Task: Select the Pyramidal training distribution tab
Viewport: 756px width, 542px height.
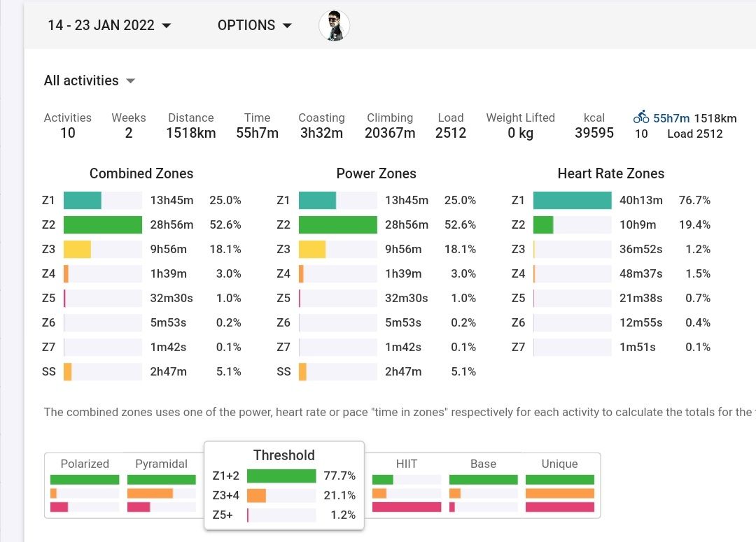Action: [161, 464]
